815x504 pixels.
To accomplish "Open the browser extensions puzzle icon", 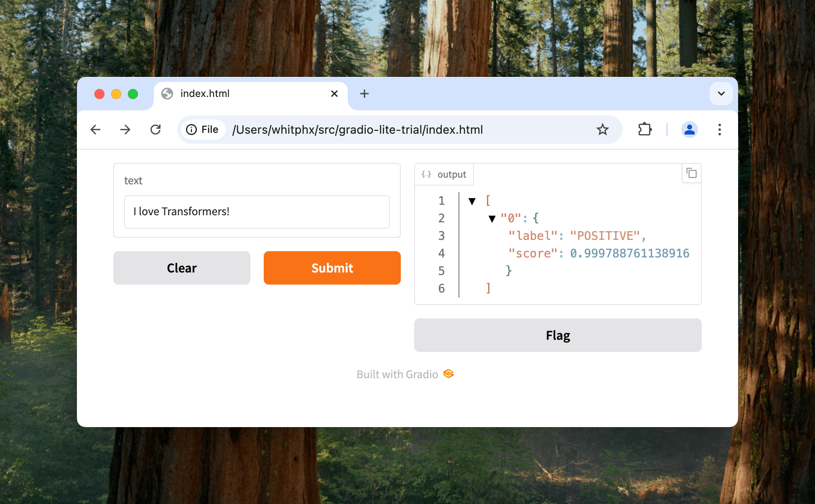I will pyautogui.click(x=645, y=130).
